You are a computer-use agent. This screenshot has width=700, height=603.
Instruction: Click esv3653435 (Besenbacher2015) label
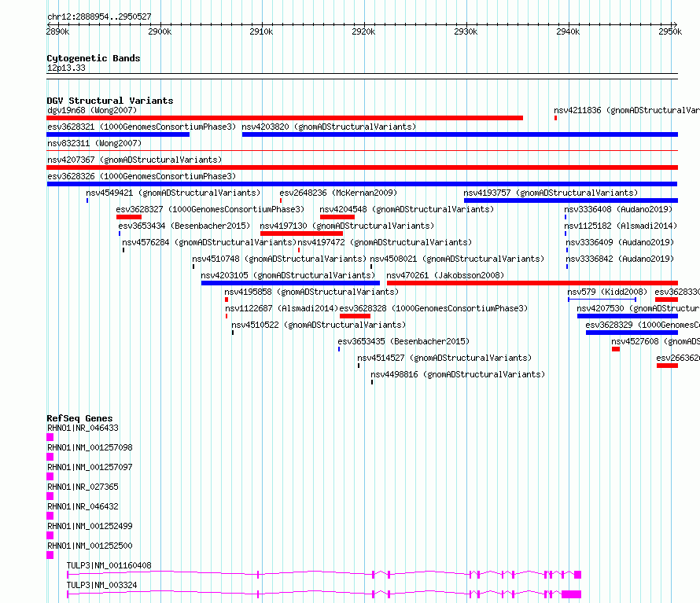coord(403,341)
